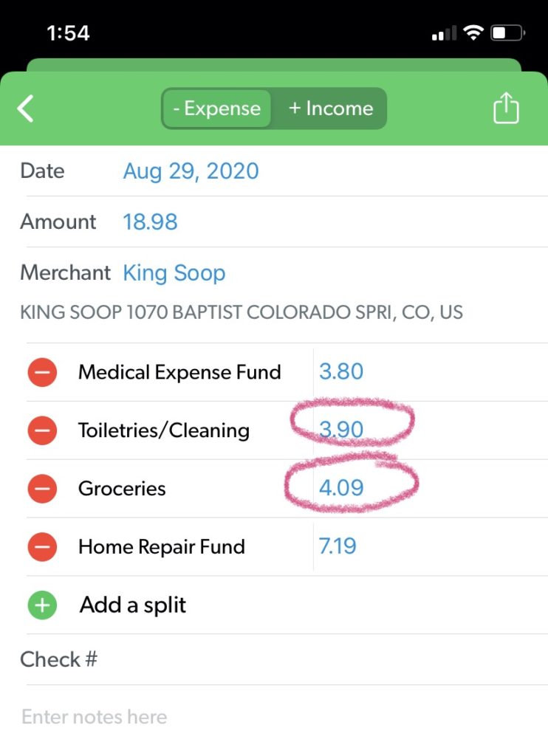Tap the back arrow icon
The height and width of the screenshot is (756, 548).
pyautogui.click(x=26, y=109)
